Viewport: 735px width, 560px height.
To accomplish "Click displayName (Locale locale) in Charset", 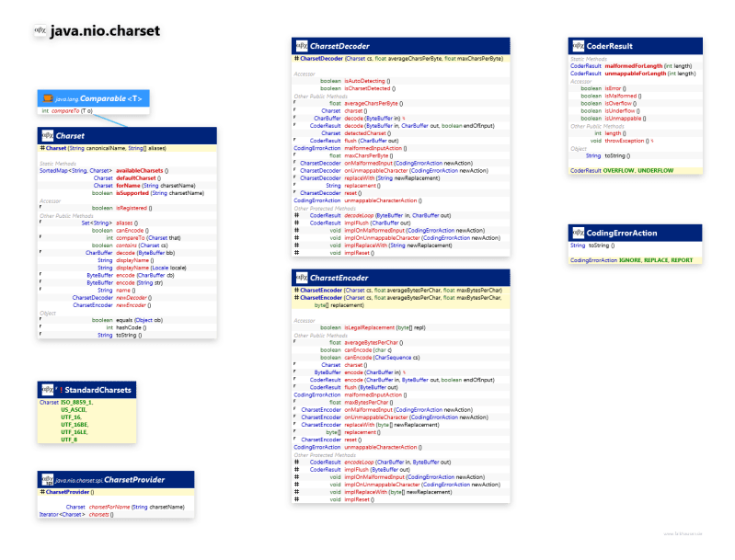I will click(x=151, y=268).
